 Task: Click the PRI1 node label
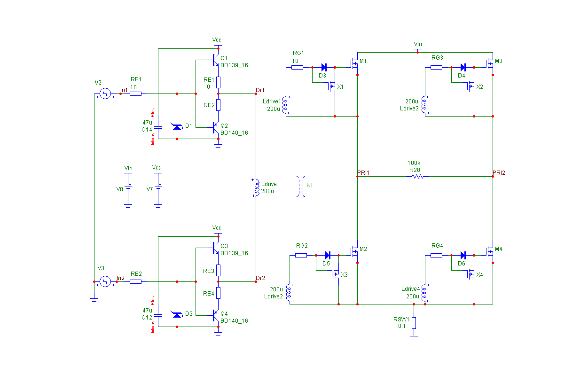[363, 173]
